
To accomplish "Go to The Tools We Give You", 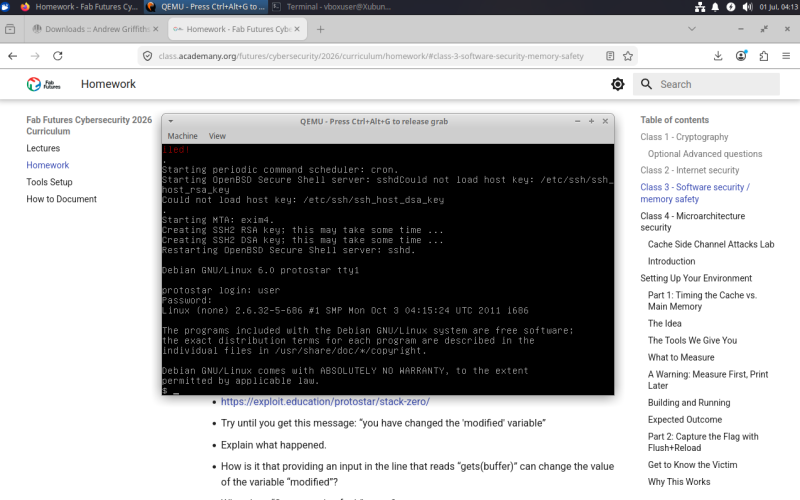I will (x=692, y=340).
